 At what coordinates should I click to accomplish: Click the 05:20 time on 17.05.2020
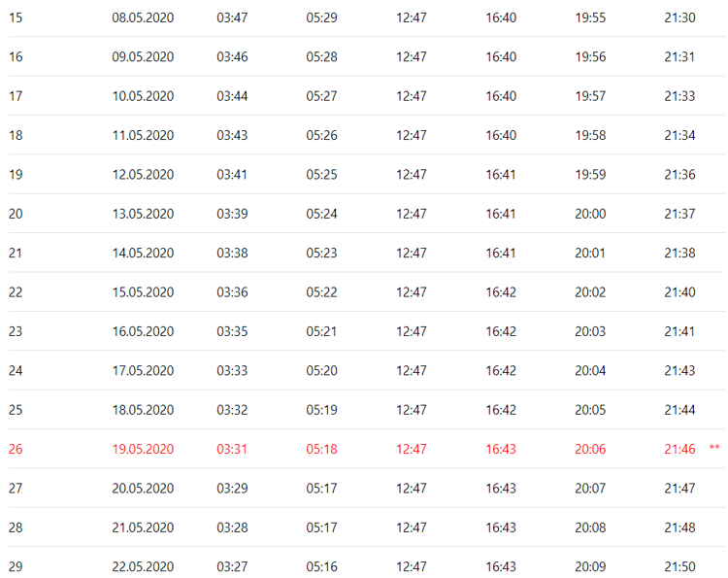click(321, 370)
